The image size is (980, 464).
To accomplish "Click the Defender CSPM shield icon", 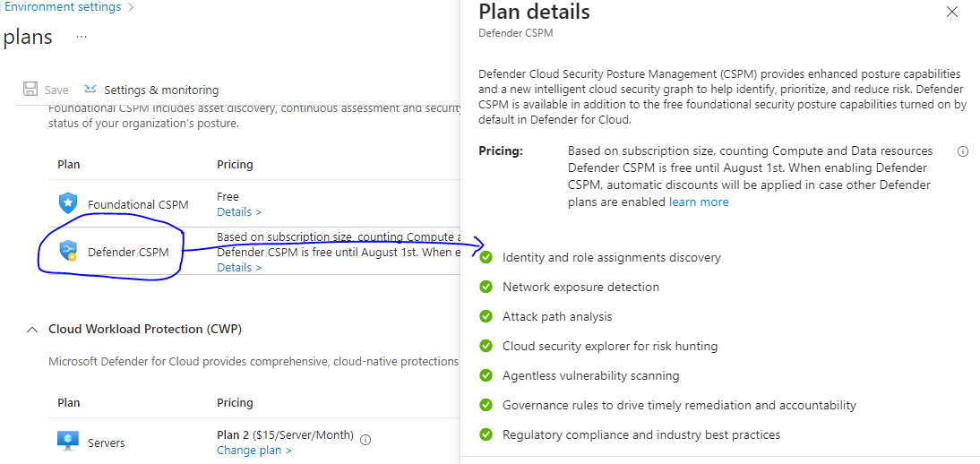I will (x=67, y=250).
